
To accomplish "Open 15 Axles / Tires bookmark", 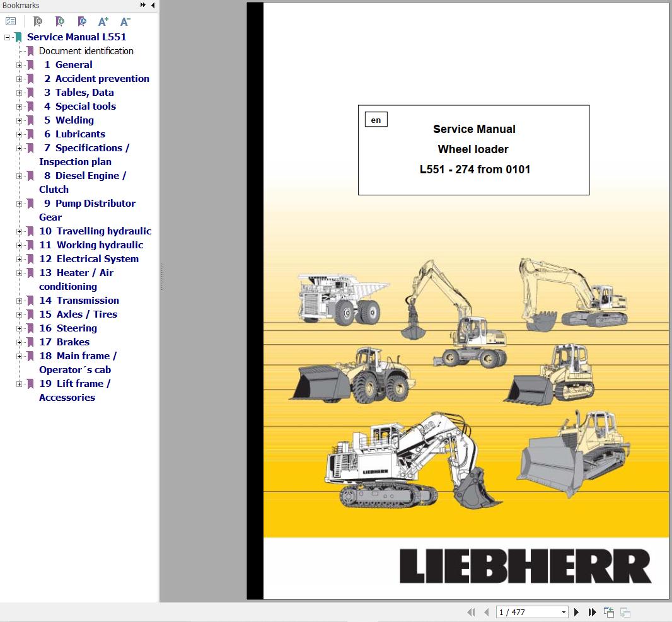I will [78, 314].
